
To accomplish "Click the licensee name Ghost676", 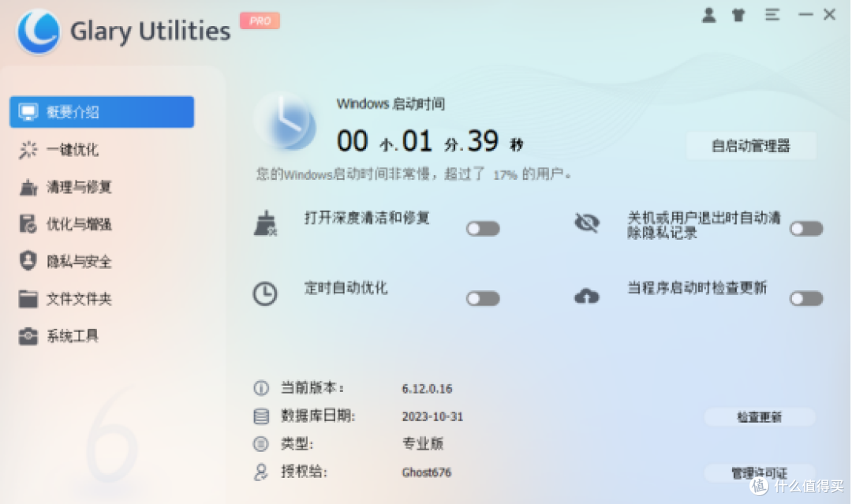I will pos(427,472).
